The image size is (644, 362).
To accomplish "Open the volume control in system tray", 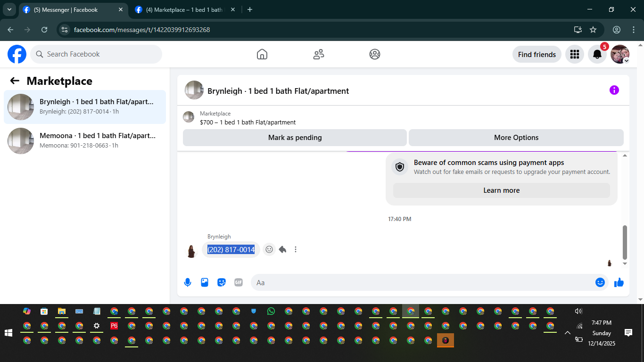I will [579, 311].
